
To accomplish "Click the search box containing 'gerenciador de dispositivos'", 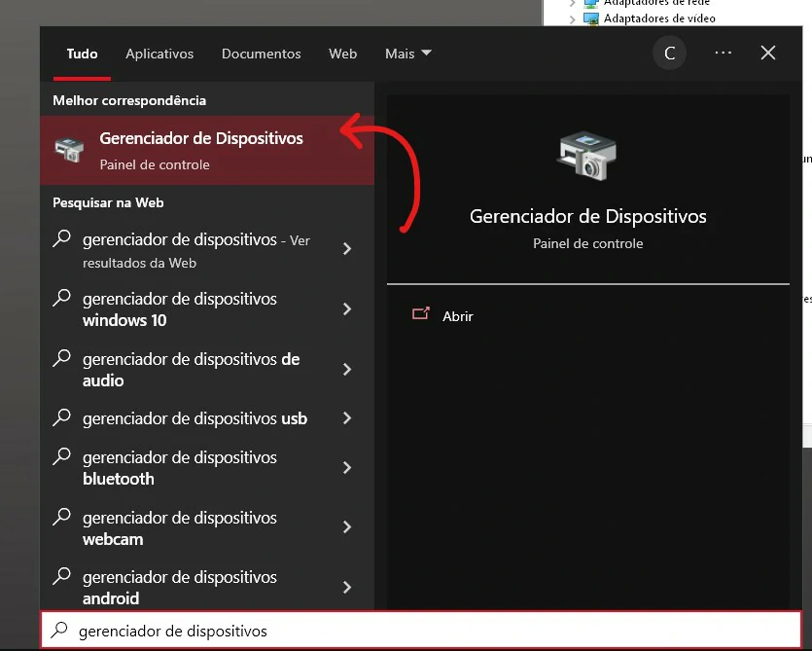I will click(x=420, y=631).
